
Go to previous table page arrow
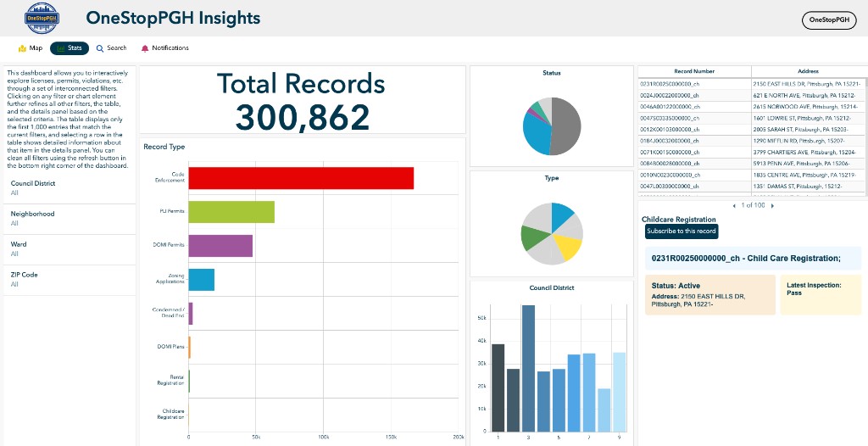click(x=734, y=205)
